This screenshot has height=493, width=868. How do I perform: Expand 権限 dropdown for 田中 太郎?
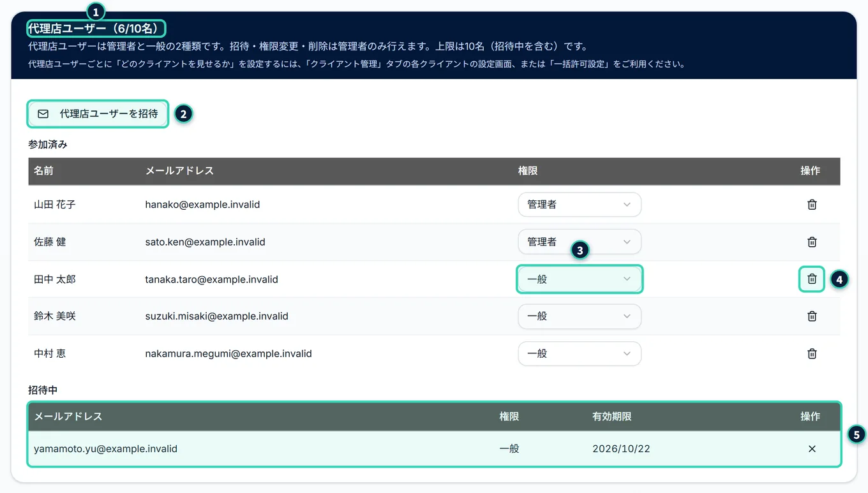coord(580,279)
